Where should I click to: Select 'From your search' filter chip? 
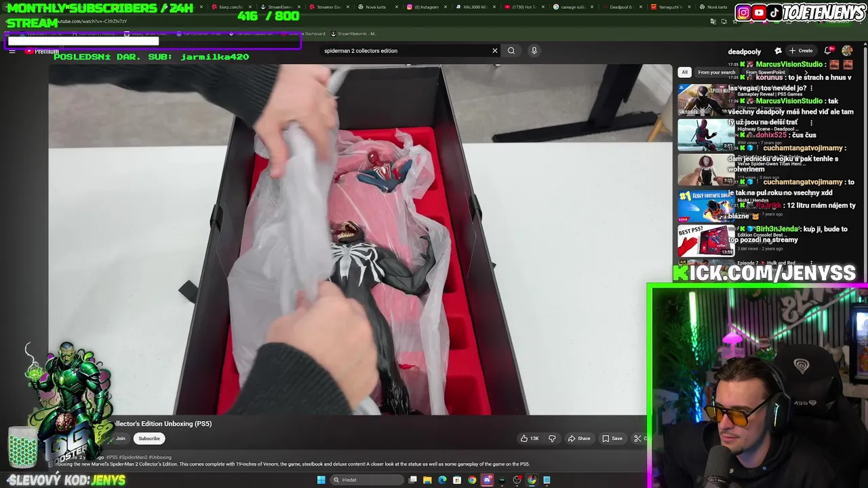(x=716, y=73)
